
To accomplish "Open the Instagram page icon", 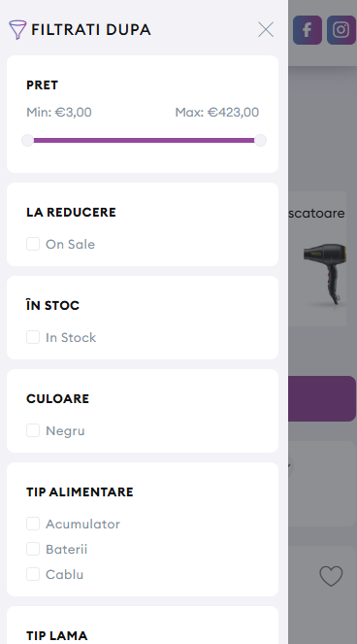I will pos(341,30).
